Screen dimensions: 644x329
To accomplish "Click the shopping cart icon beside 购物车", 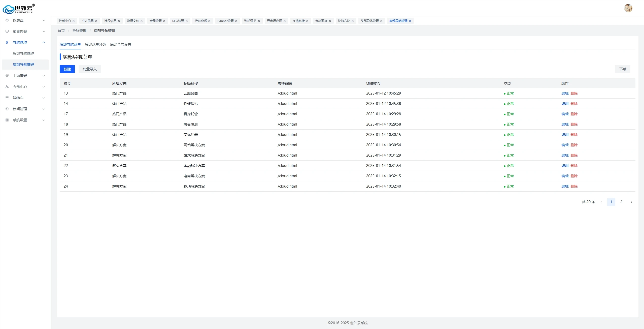I will pos(7,98).
